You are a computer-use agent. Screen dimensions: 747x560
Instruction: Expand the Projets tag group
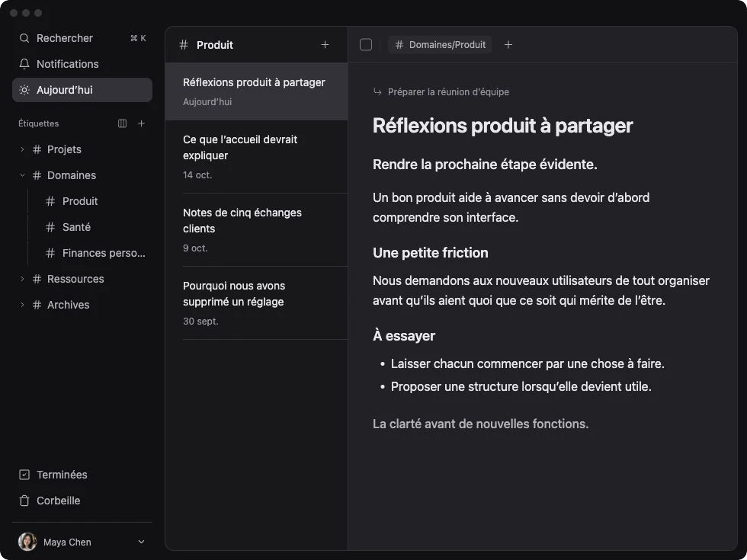pos(22,149)
